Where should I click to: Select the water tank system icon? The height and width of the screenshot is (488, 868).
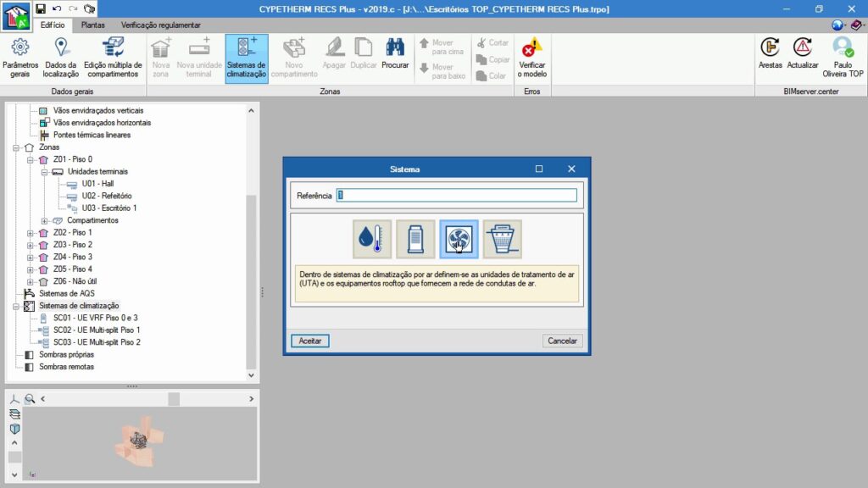(x=415, y=240)
